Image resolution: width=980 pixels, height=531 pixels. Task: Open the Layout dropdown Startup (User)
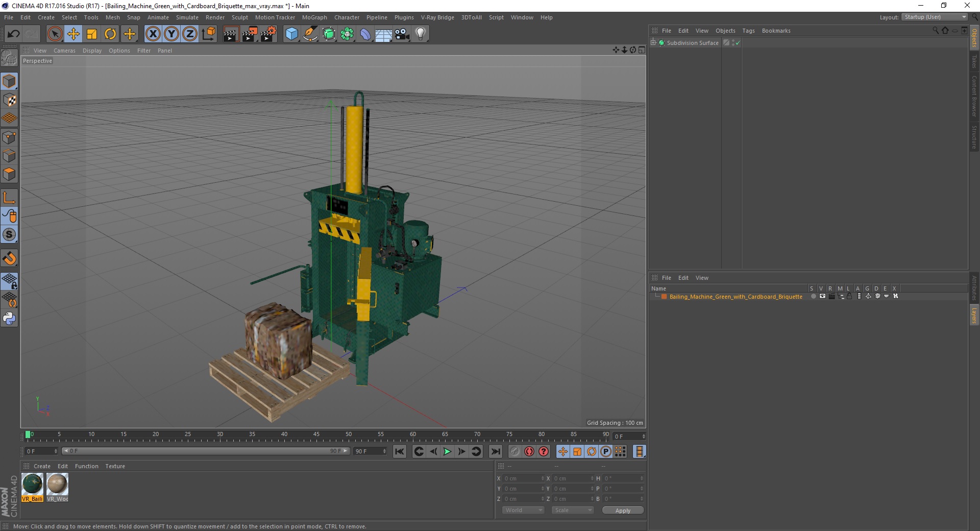934,17
